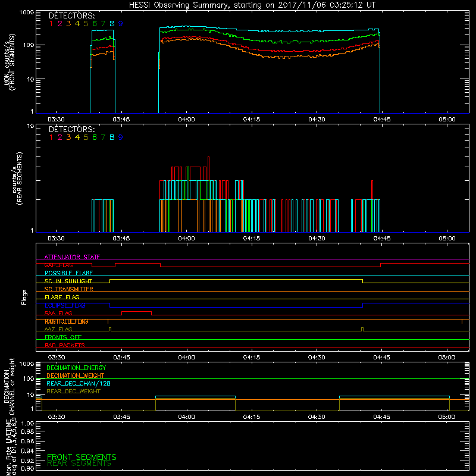Click the dark green REAR SEGMENTS livetime label

pos(79,464)
